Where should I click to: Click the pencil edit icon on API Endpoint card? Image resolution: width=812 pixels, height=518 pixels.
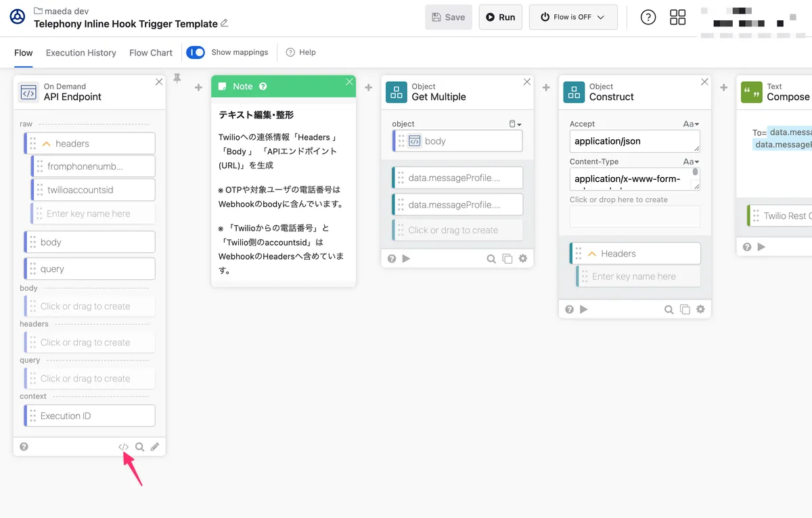pos(155,447)
